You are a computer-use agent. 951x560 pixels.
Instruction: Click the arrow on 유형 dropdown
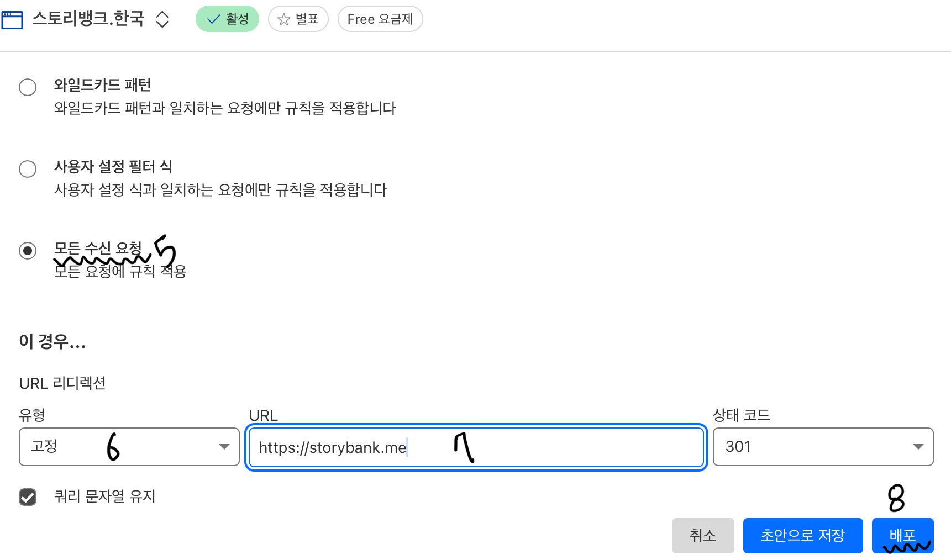tap(224, 446)
